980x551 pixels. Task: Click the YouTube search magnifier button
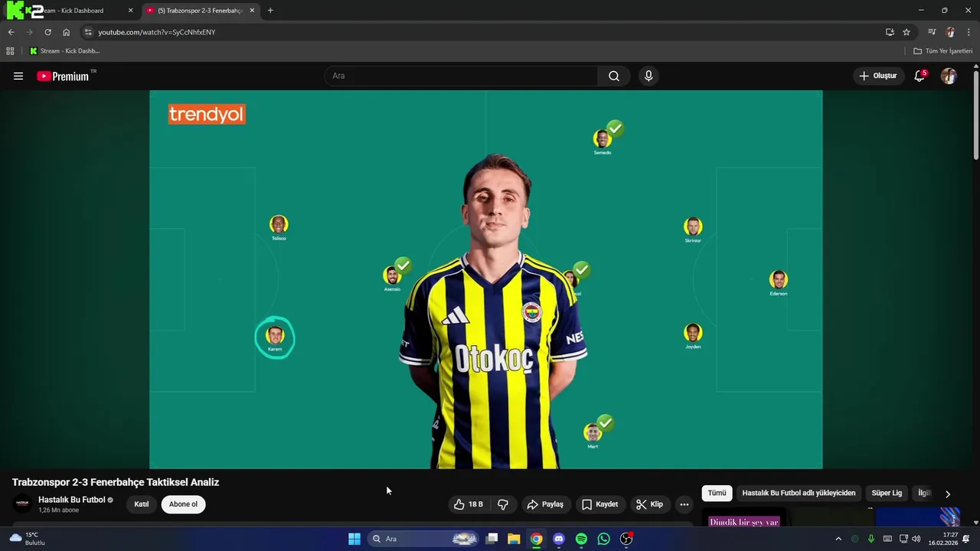[x=614, y=76]
